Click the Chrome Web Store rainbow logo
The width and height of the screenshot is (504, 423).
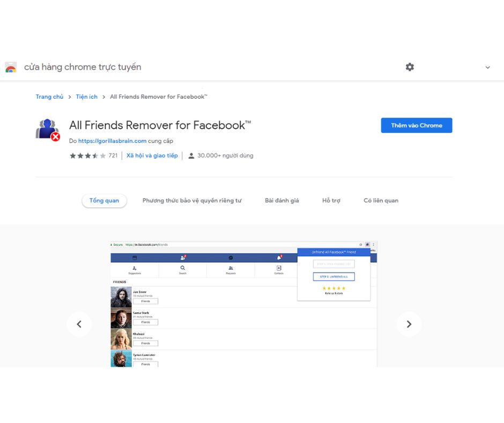click(11, 67)
